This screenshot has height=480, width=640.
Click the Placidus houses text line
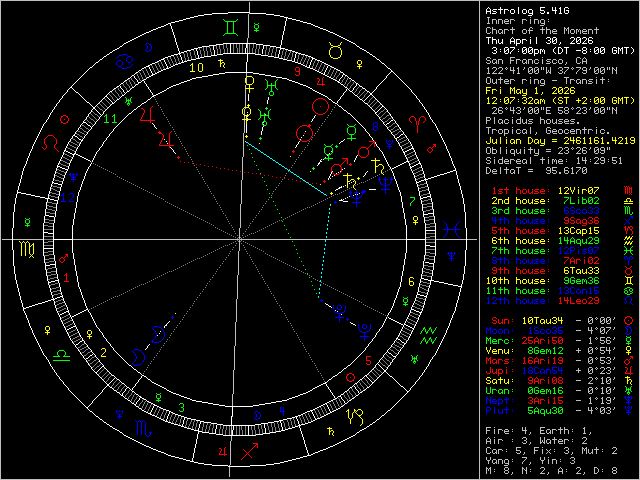click(x=530, y=119)
